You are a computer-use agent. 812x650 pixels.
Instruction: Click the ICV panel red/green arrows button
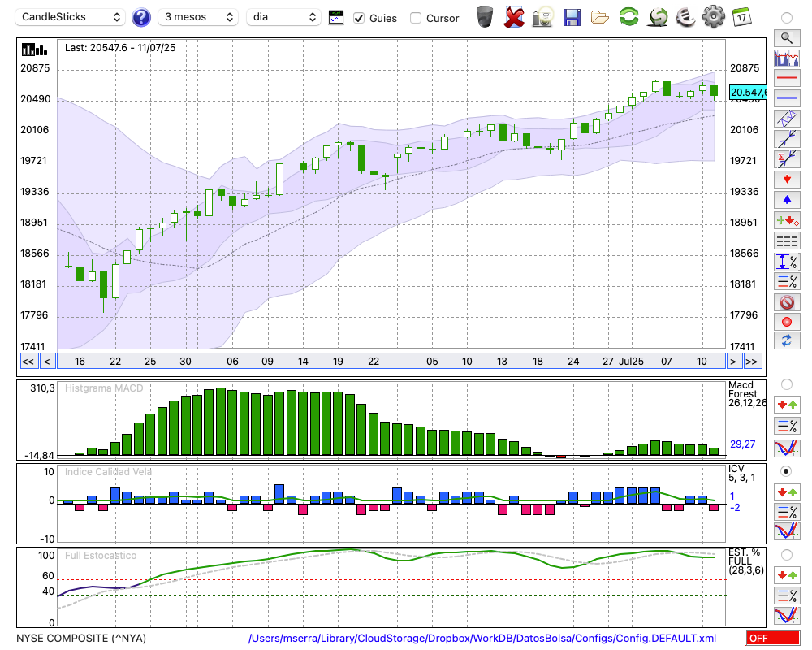787,492
